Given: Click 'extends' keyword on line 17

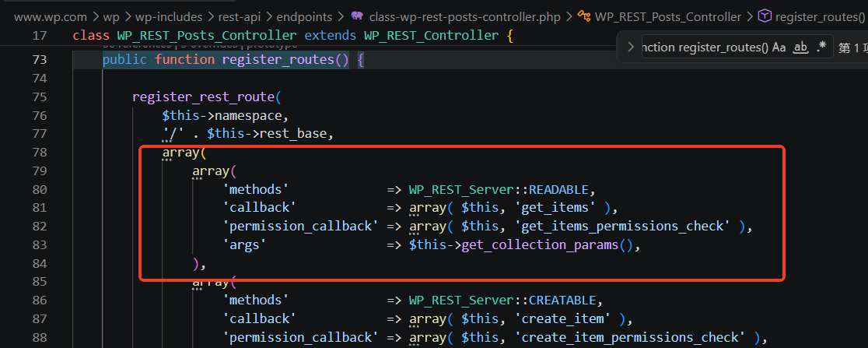Looking at the screenshot, I should (331, 36).
